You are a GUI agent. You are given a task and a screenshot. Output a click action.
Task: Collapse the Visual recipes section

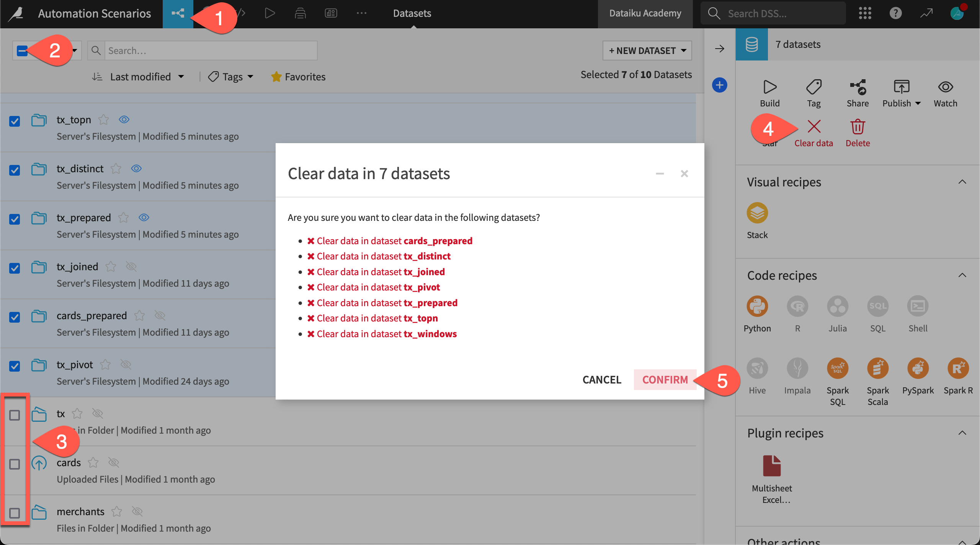962,182
